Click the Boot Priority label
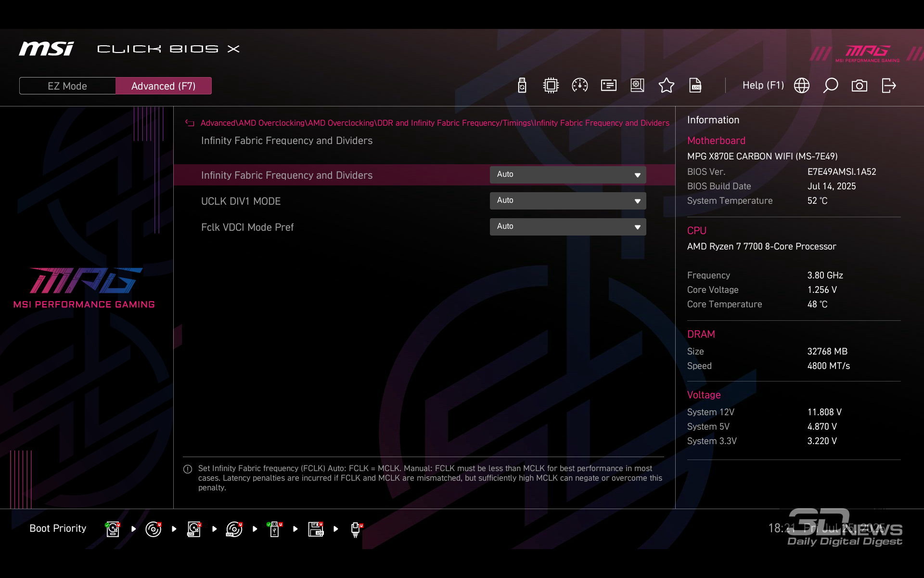This screenshot has height=578, width=924. point(58,528)
